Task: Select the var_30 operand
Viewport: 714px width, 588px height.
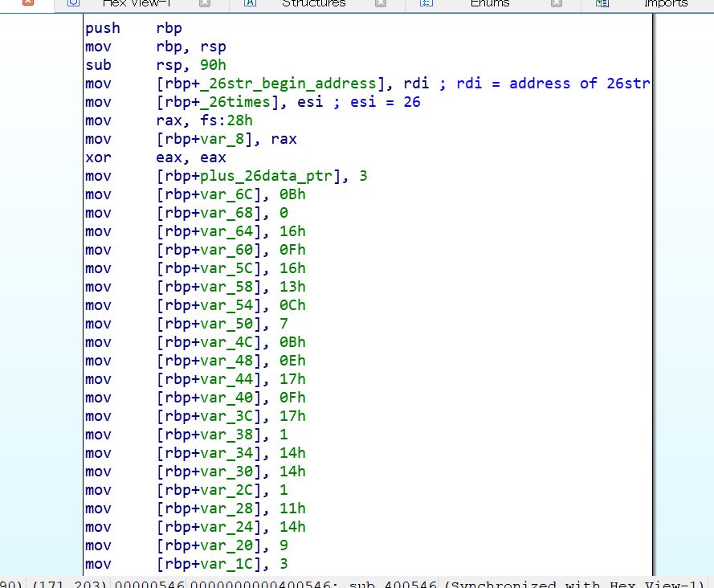Action: 226,472
